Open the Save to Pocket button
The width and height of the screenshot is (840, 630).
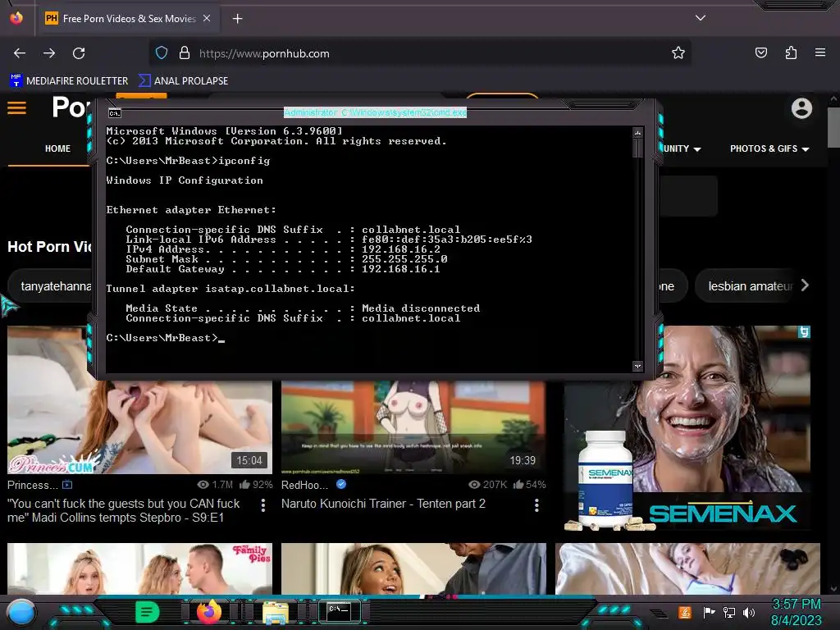point(761,52)
